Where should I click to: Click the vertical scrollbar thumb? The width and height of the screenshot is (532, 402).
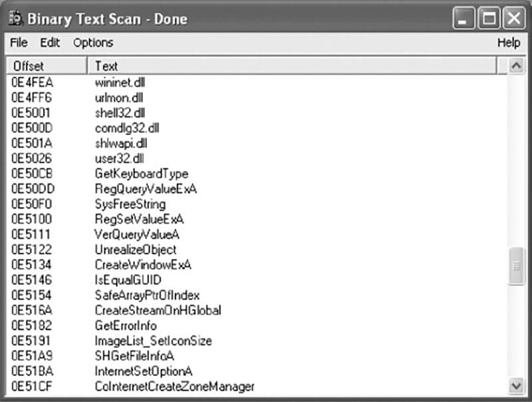516,266
